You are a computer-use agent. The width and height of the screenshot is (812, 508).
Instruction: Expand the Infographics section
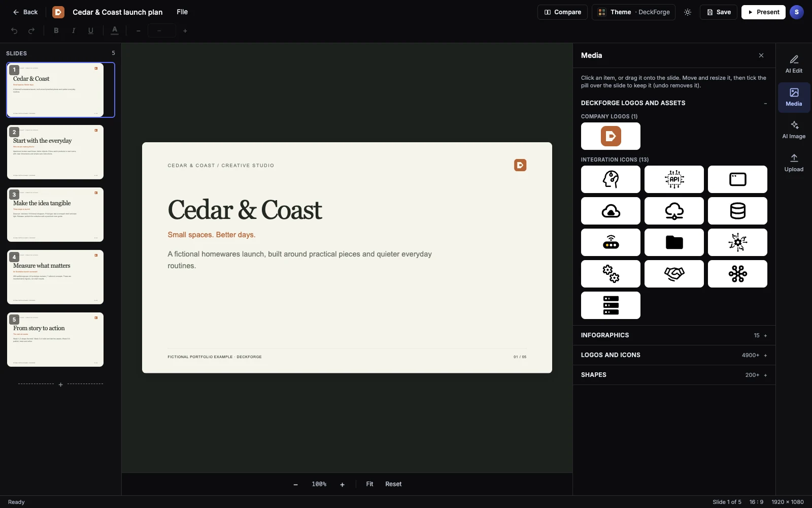pos(674,335)
